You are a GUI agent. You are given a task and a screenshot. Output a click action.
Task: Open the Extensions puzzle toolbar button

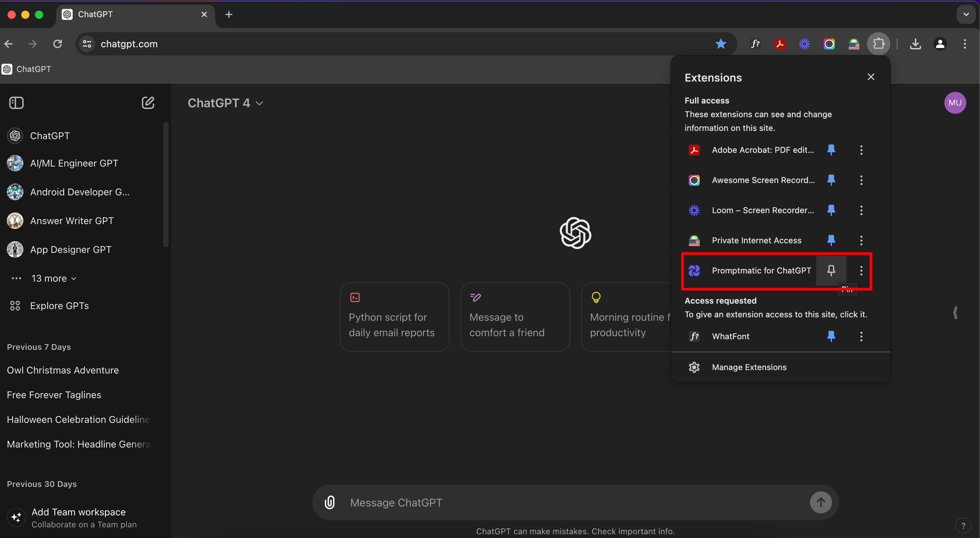click(878, 44)
